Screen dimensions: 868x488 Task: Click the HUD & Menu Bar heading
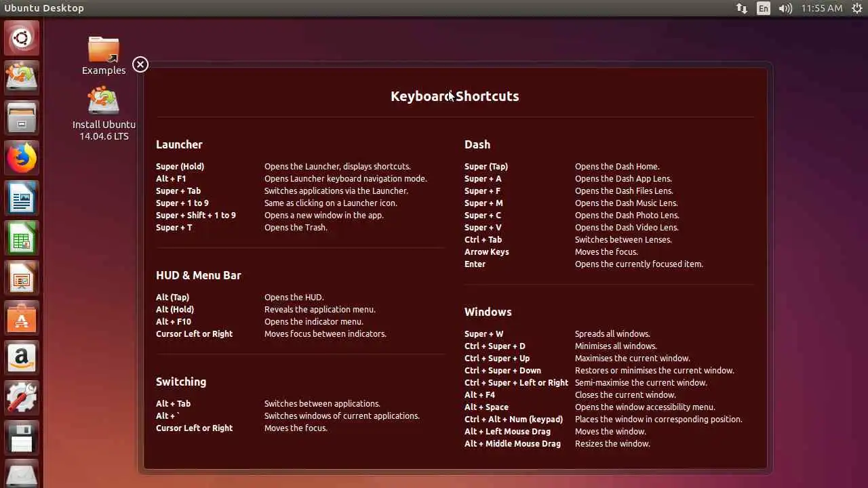pyautogui.click(x=199, y=275)
